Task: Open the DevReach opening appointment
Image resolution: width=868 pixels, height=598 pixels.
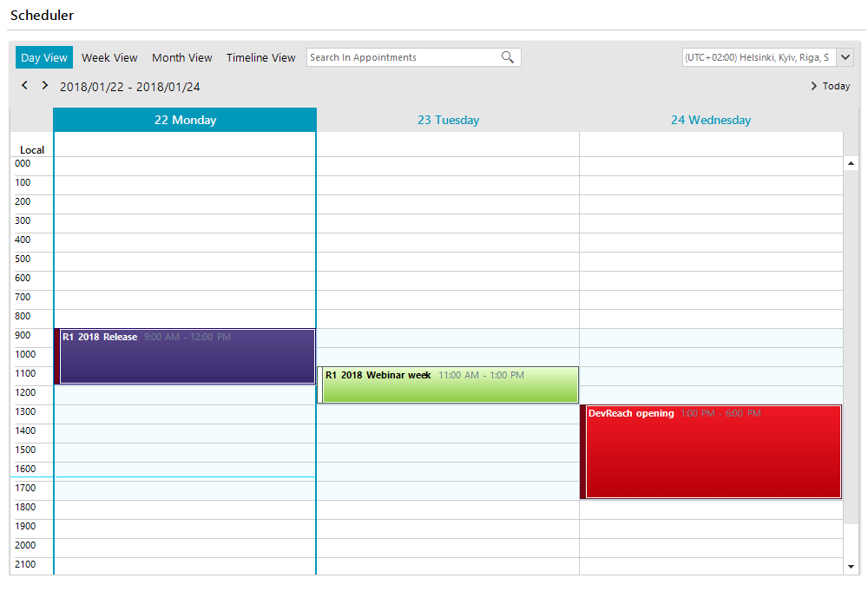Action: [x=711, y=452]
